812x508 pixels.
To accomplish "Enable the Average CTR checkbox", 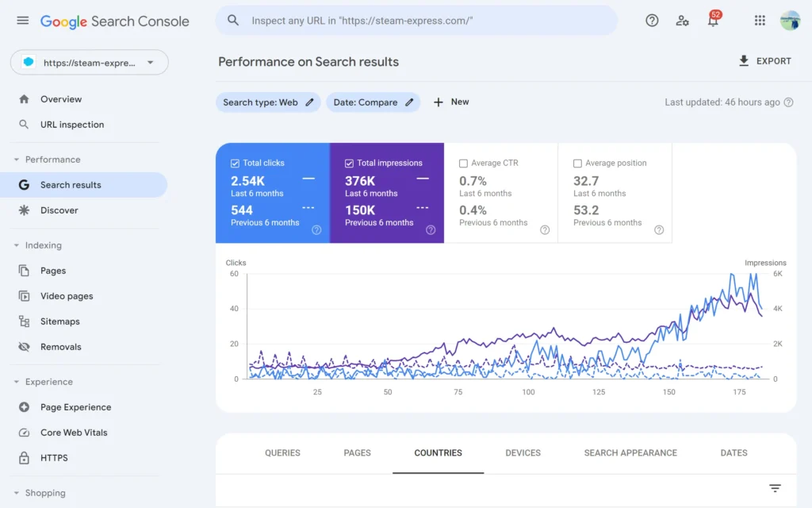I will (463, 163).
